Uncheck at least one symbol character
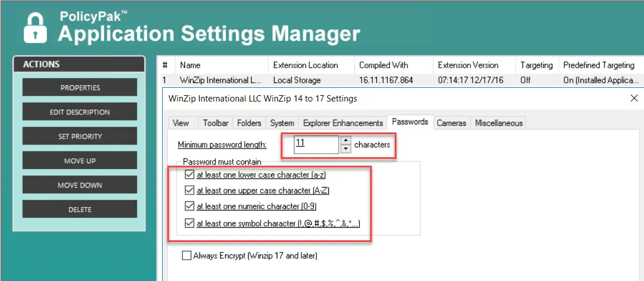Viewport: 644px width, 281px height. coord(189,224)
